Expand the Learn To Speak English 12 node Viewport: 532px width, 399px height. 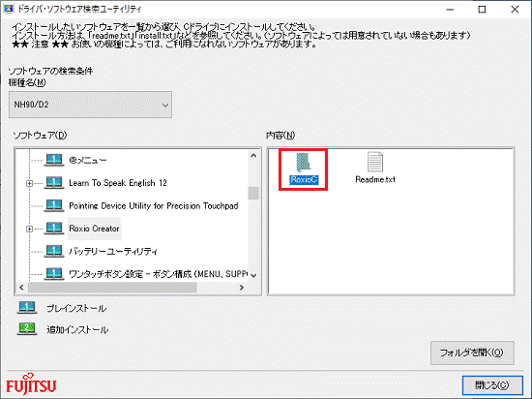pyautogui.click(x=30, y=183)
